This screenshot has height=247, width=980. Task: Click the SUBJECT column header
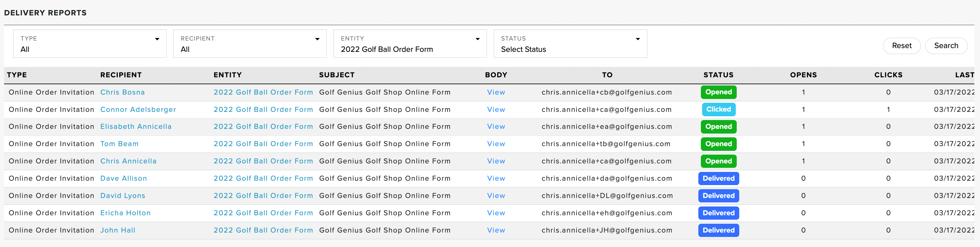[x=337, y=75]
